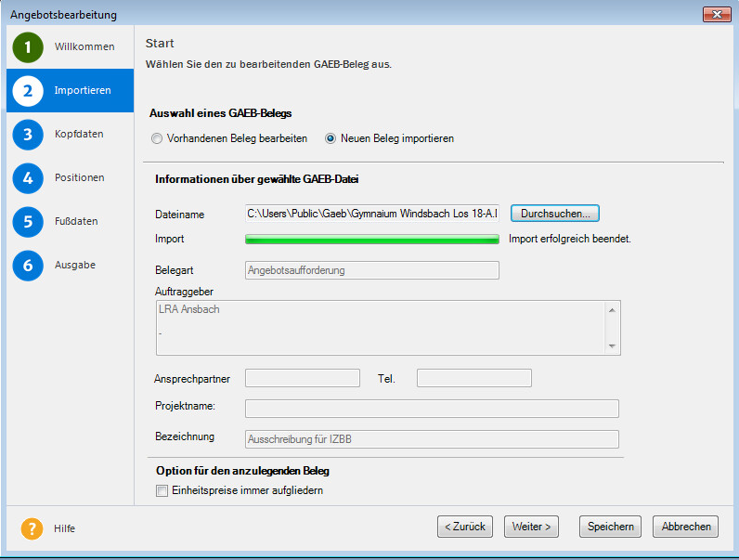Close the Angebotsbearbeitung dialog window
The width and height of the screenshot is (739, 560).
(x=717, y=15)
